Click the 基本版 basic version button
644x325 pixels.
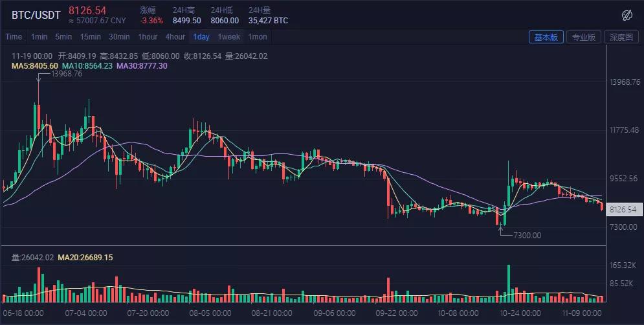pyautogui.click(x=546, y=37)
